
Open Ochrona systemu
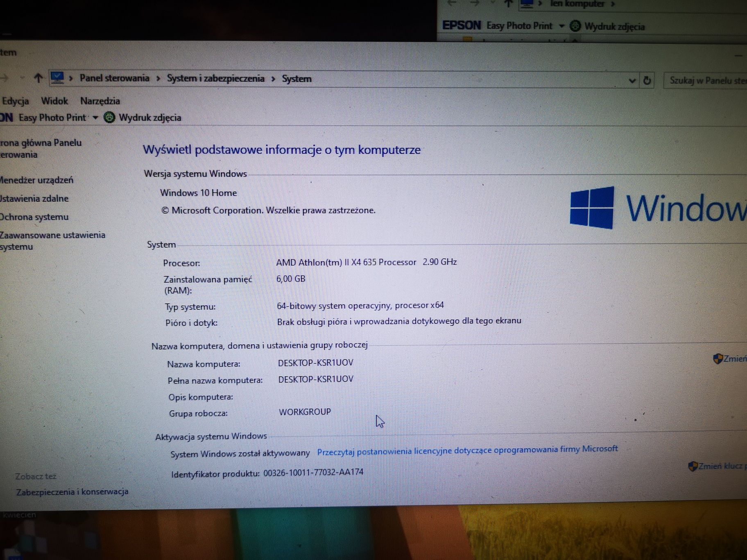[34, 217]
